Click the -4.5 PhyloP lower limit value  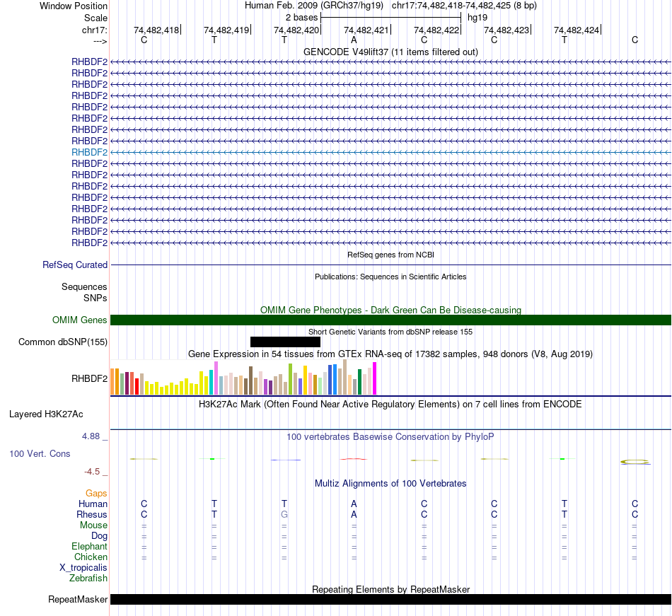[92, 472]
